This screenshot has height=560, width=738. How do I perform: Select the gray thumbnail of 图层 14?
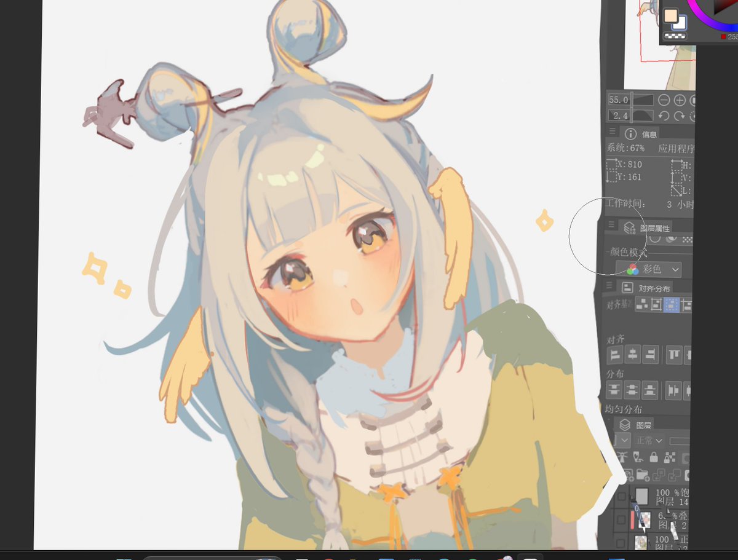pos(642,496)
